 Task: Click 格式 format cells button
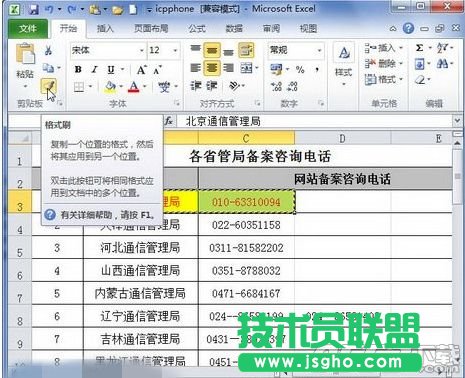[383, 79]
